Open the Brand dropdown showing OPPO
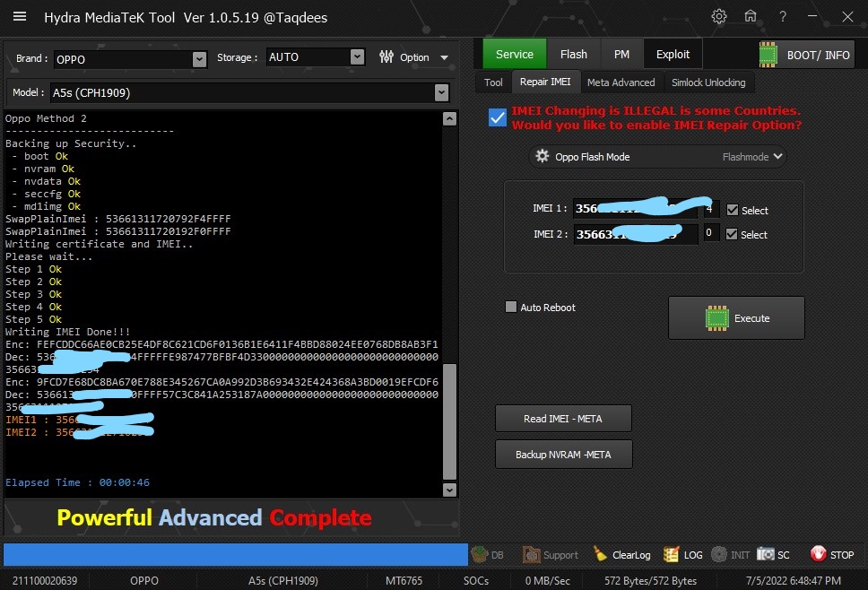 pyautogui.click(x=131, y=59)
